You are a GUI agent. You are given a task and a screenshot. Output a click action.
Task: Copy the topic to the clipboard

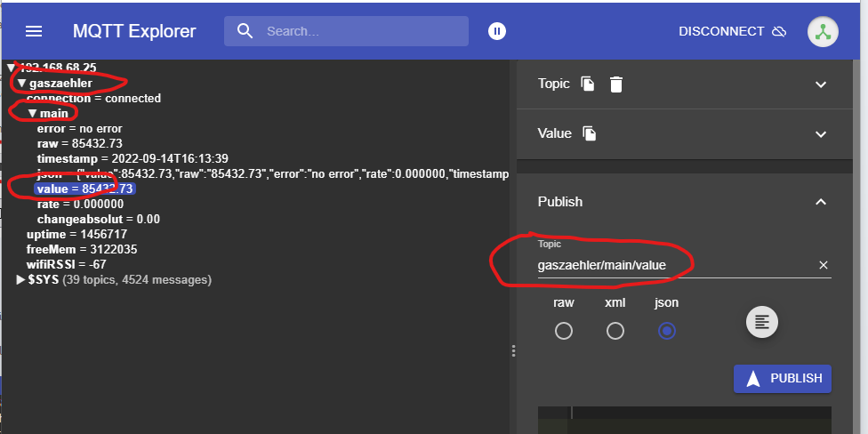[x=587, y=84]
